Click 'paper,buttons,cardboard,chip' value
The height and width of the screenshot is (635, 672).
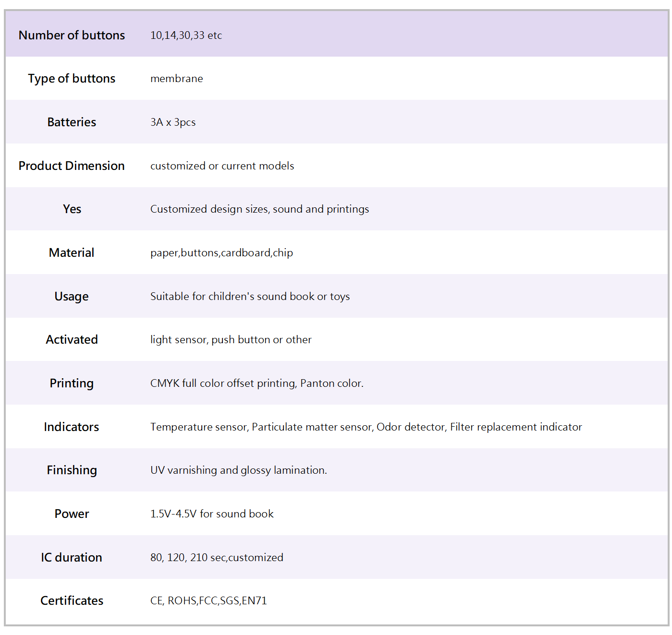tap(221, 252)
